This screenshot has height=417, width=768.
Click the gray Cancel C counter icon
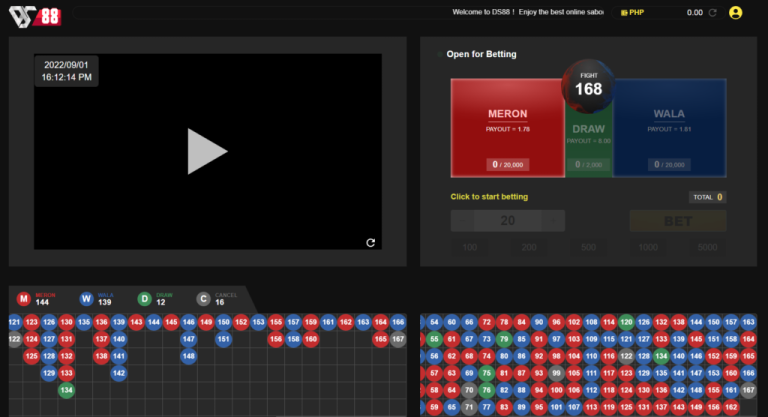click(204, 298)
